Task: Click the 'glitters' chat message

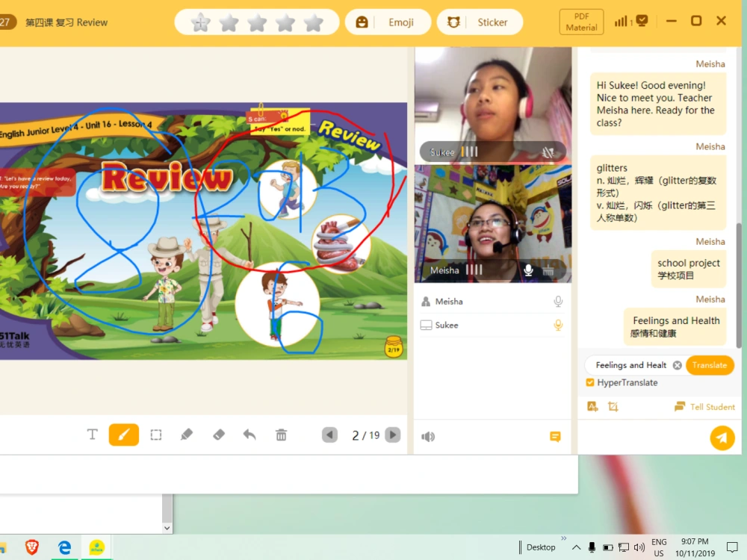Action: 658,193
